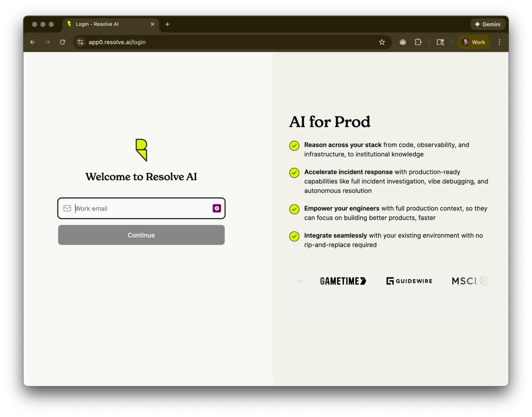Click the browser back arrow
The height and width of the screenshot is (417, 532).
coord(32,42)
